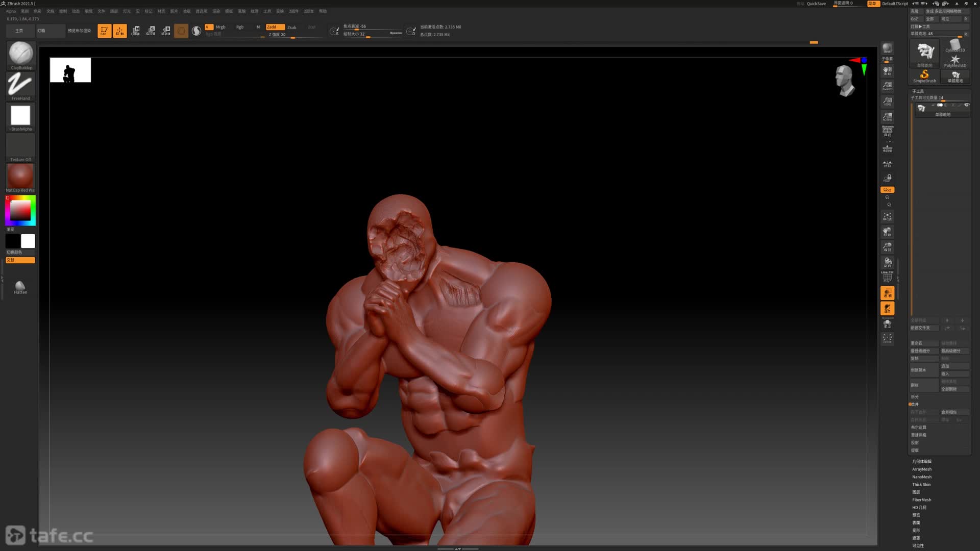Click the DefaultZScript button
The image size is (980, 551).
(895, 4)
